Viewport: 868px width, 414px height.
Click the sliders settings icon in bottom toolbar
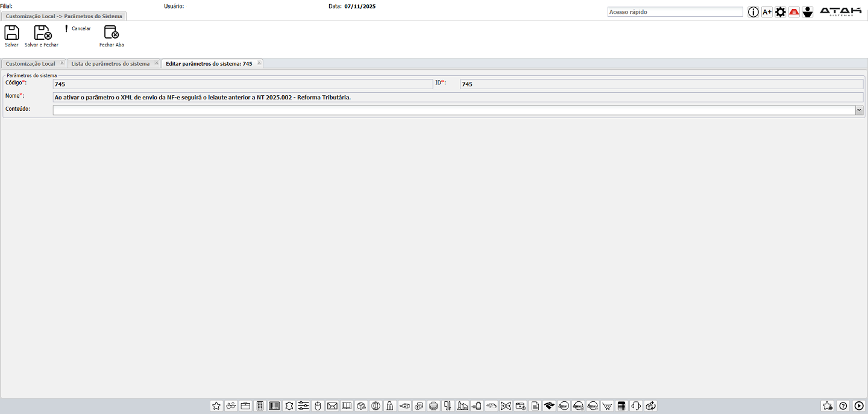tap(303, 406)
